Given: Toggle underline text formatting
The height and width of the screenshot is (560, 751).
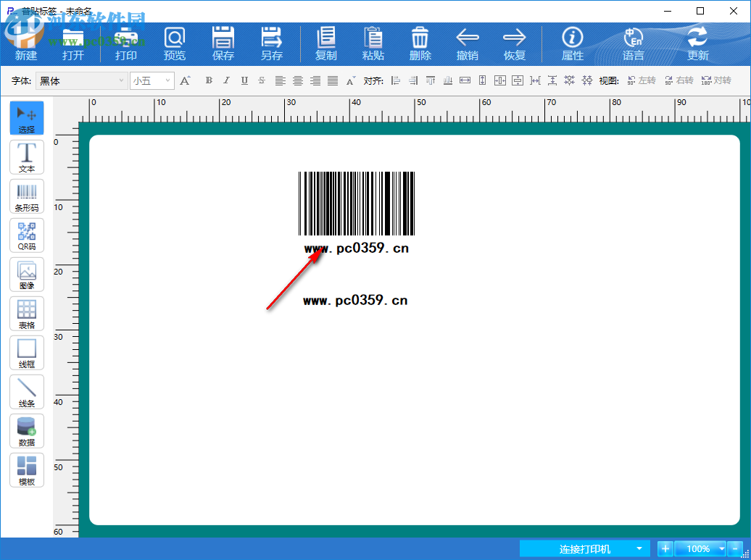Looking at the screenshot, I should coord(244,80).
